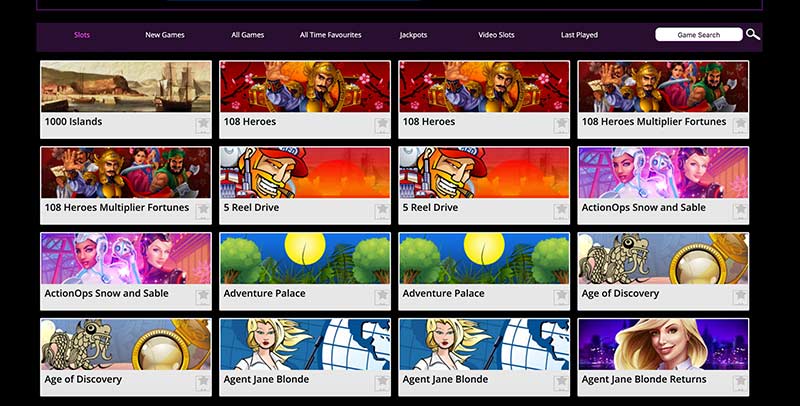Switch to the New Games tab
Viewport: 800px width, 406px height.
pyautogui.click(x=165, y=35)
